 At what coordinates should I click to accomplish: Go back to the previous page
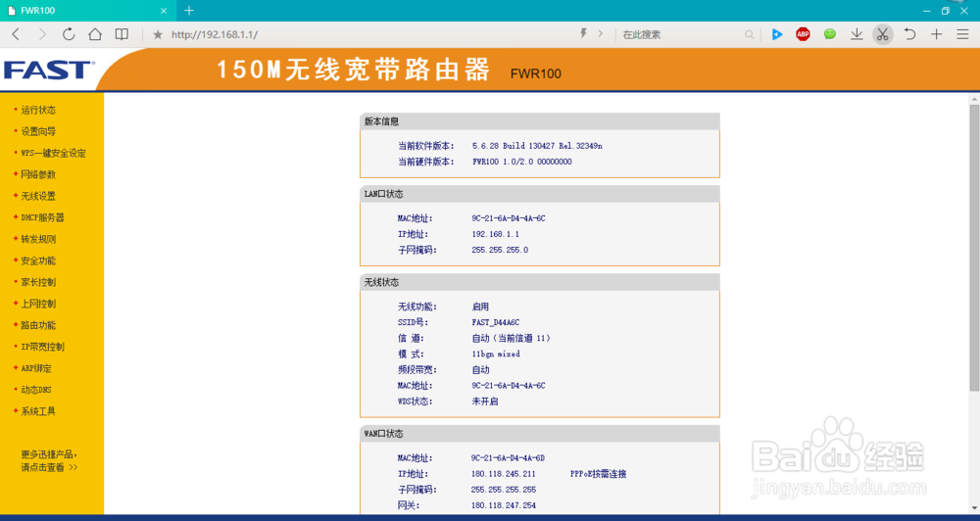point(17,34)
